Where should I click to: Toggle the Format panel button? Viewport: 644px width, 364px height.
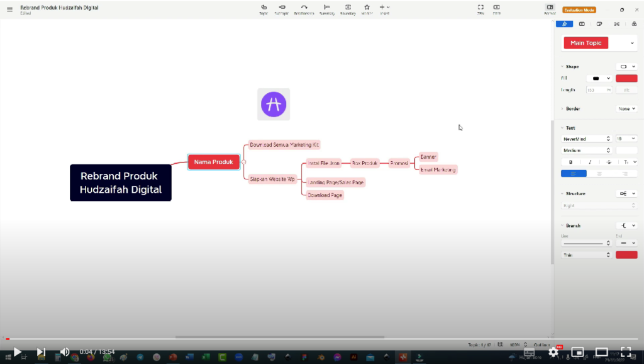click(x=550, y=8)
